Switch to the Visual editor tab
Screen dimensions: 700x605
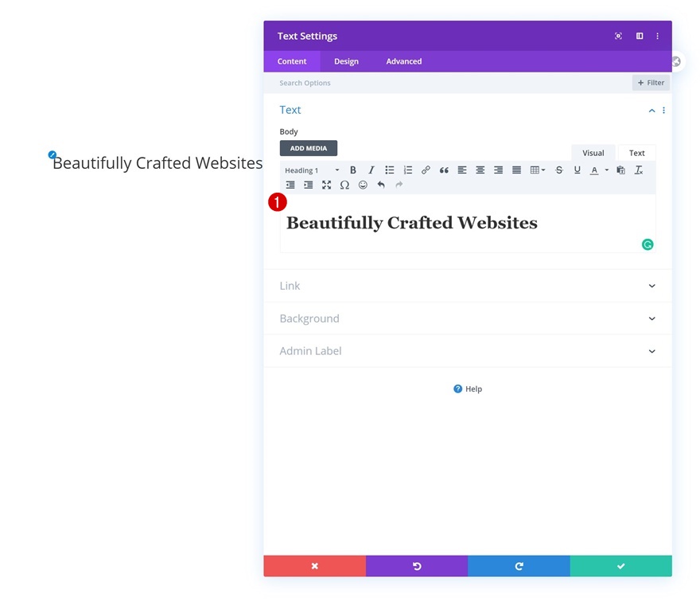tap(593, 153)
